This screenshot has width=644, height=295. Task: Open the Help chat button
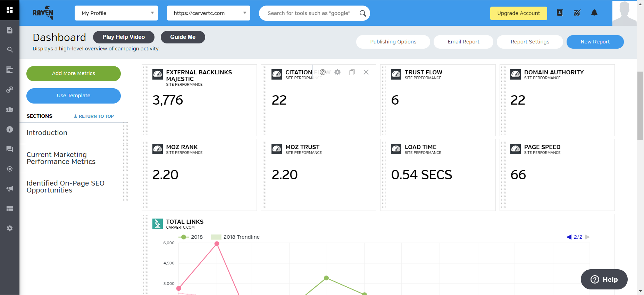[x=604, y=279]
